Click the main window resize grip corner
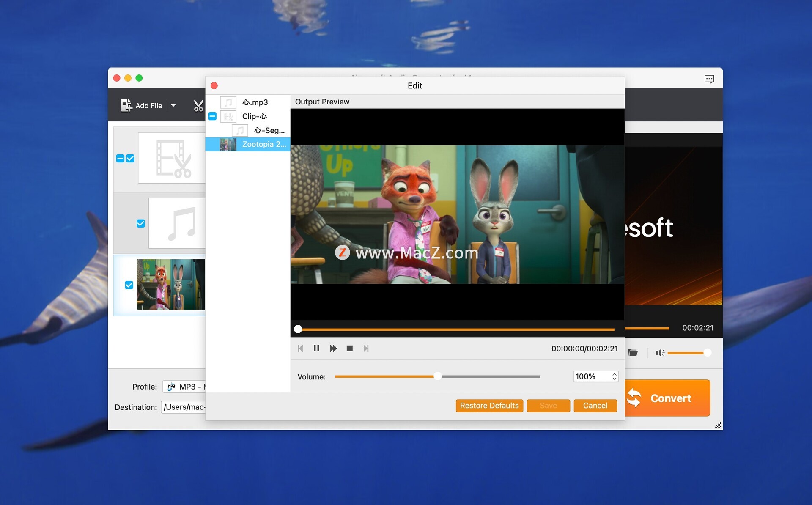Viewport: 812px width, 505px height. point(718,425)
